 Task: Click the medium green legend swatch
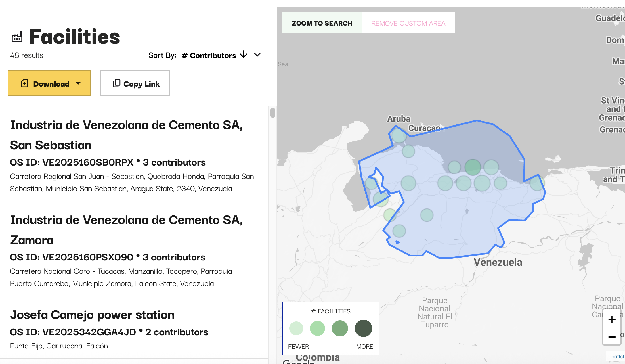(x=340, y=328)
